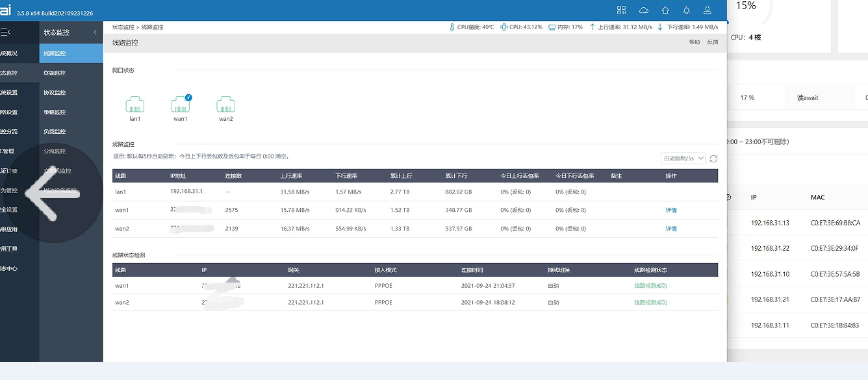Click IP 192.168.31.11 in the background window
This screenshot has height=380, width=868.
[x=770, y=325]
